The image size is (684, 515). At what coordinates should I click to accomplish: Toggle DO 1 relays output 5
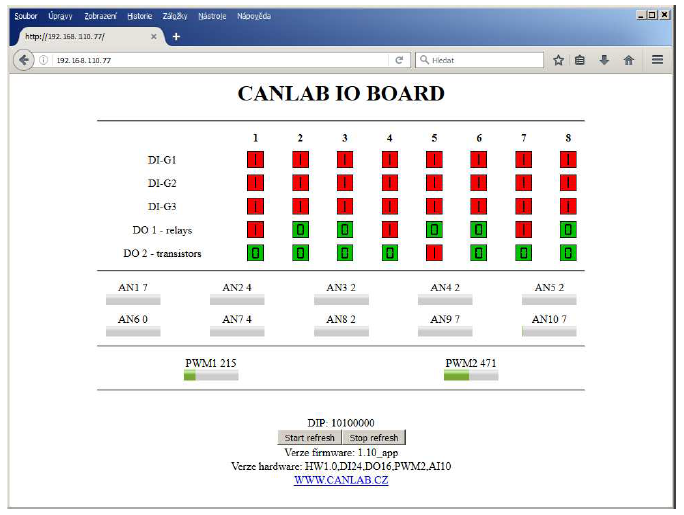[x=434, y=230]
